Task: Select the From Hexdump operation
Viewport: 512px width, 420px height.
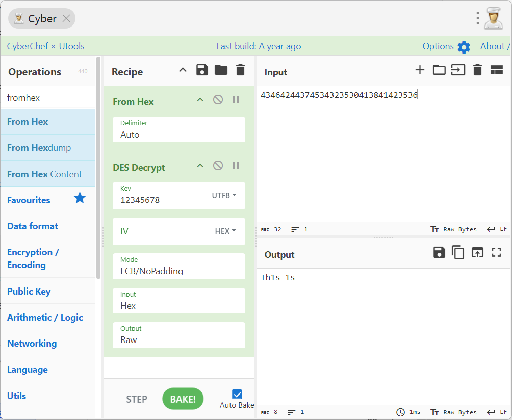Action: pos(48,148)
